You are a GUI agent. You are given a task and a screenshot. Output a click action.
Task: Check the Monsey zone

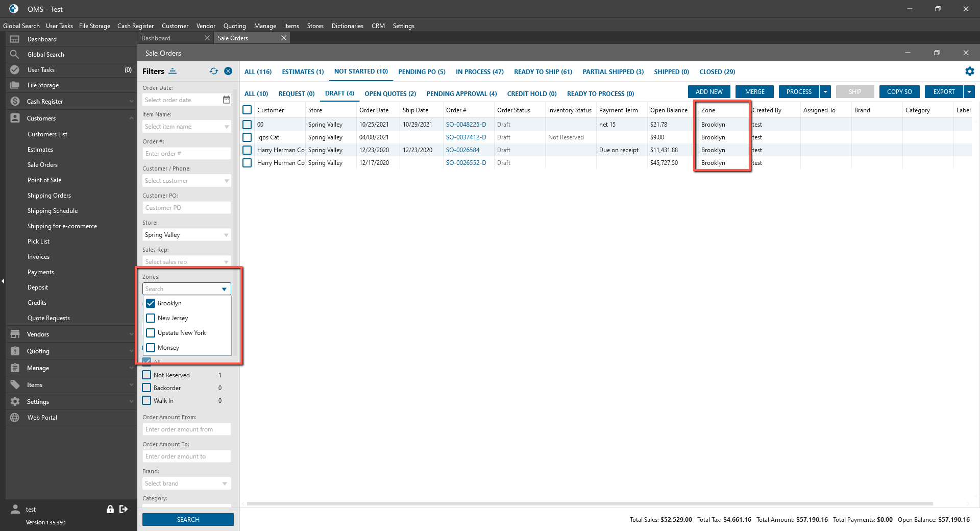coord(151,348)
